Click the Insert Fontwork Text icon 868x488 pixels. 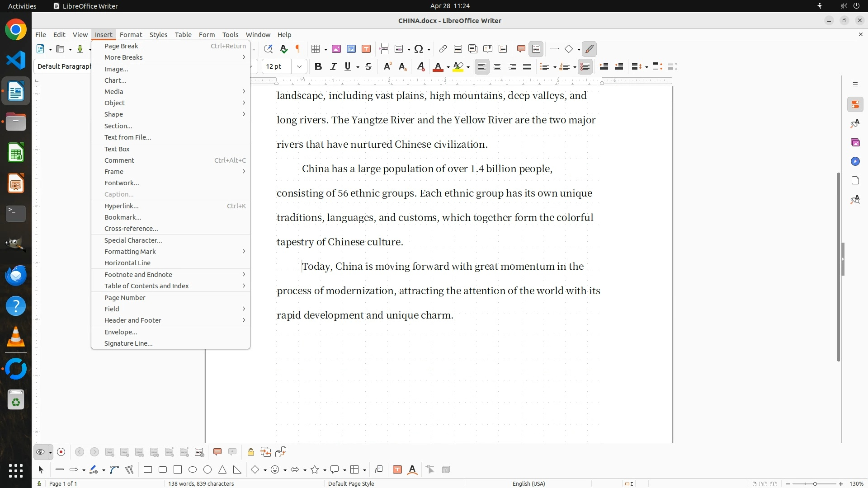(412, 469)
